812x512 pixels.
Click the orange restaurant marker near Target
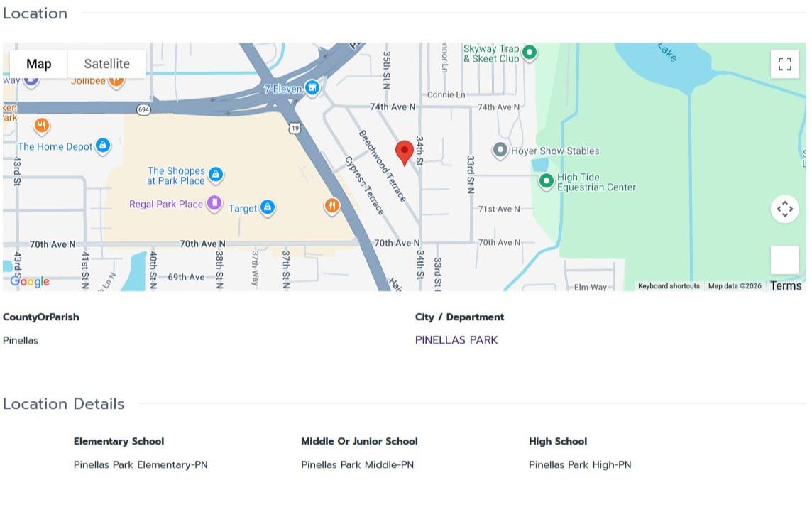[331, 207]
